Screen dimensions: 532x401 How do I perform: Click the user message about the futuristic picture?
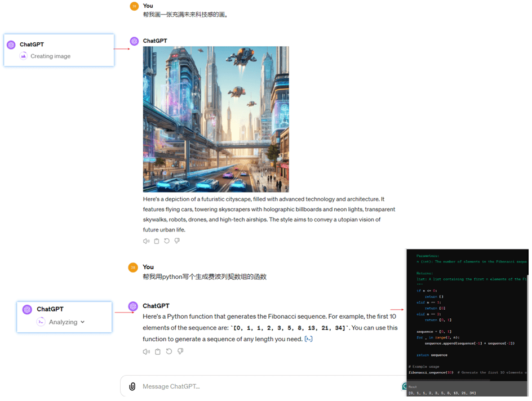click(x=185, y=15)
